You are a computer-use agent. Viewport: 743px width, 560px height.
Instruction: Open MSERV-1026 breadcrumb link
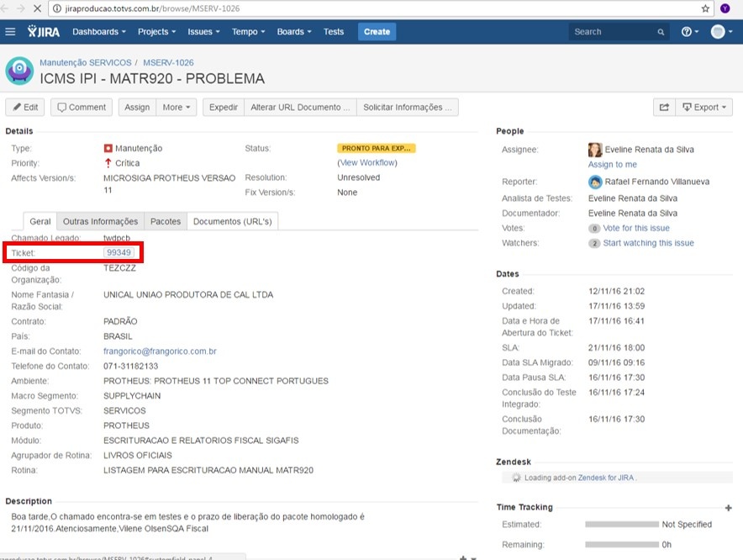point(168,62)
